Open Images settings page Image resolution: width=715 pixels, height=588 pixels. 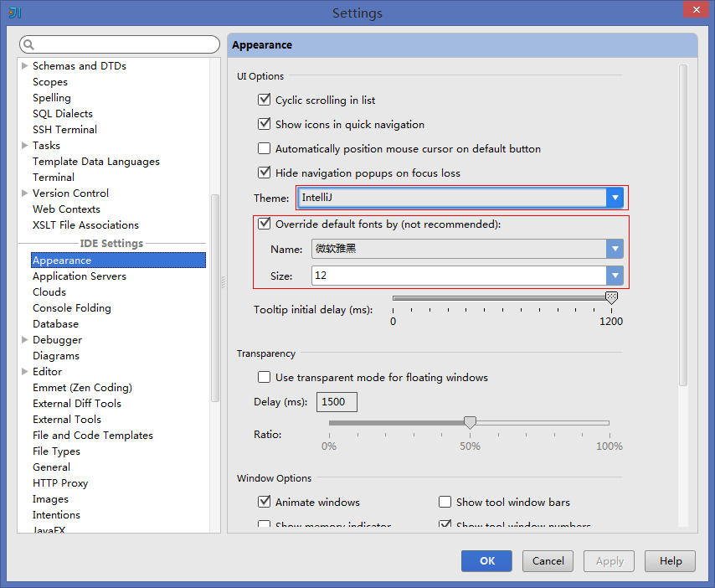(50, 499)
